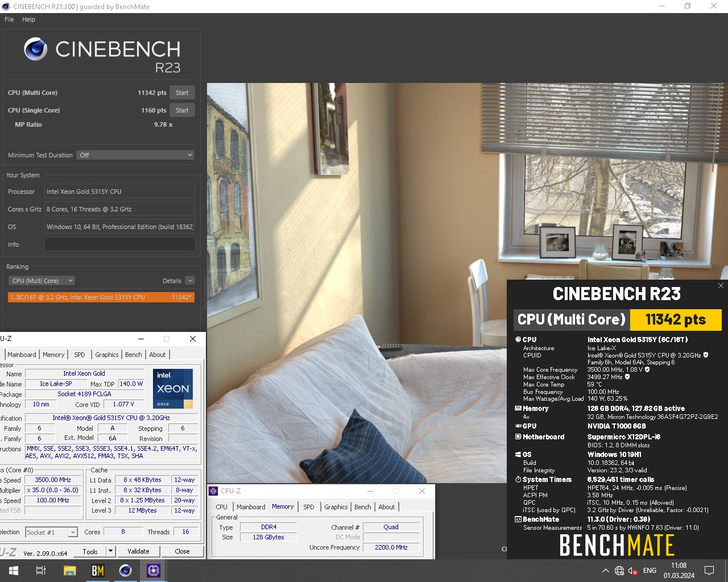Click the muted volume icon in tray

click(x=632, y=571)
